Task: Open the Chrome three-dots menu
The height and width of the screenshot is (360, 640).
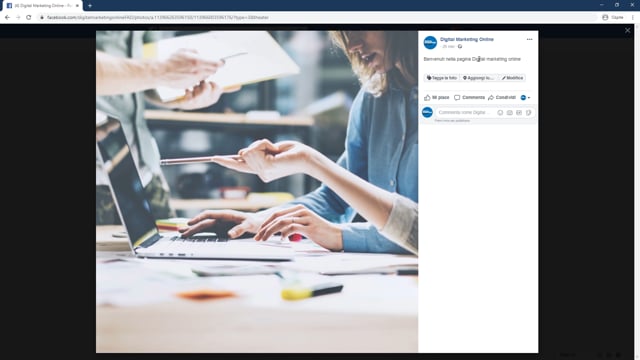Action: 633,17
